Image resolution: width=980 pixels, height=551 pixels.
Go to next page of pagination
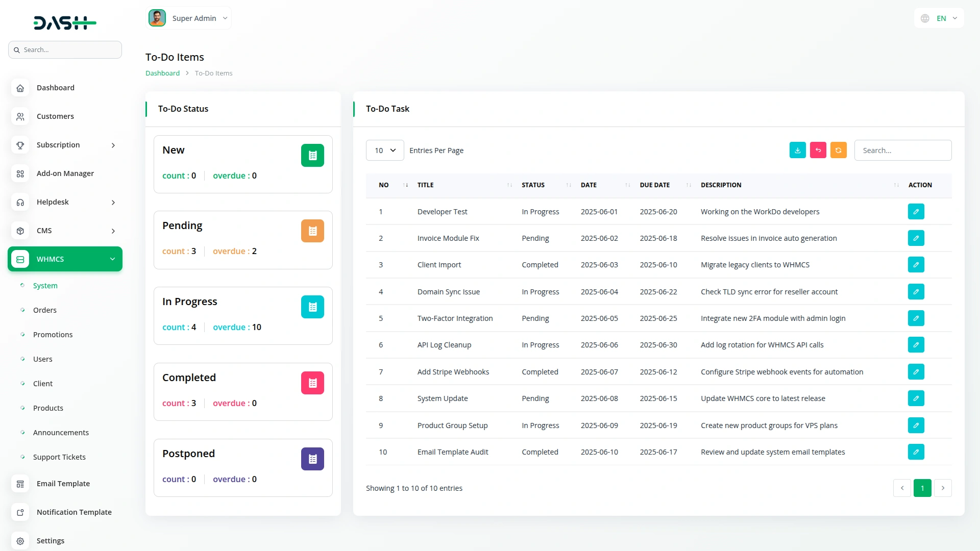[943, 488]
